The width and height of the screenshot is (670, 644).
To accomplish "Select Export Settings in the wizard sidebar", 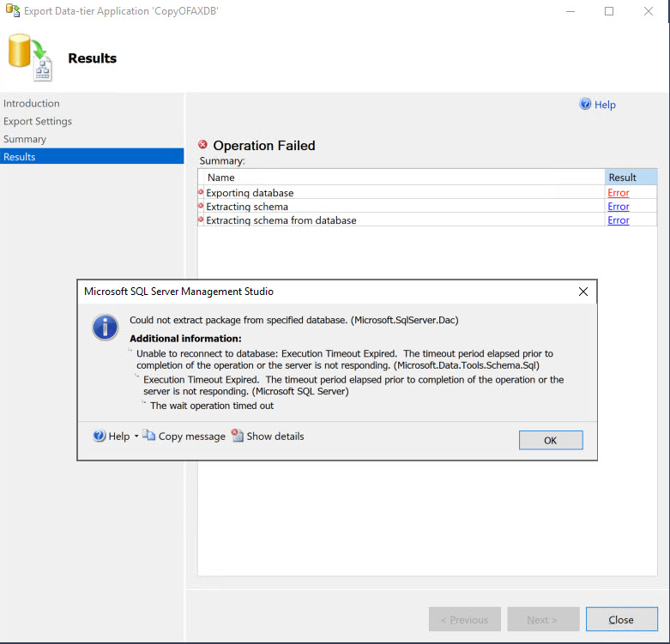I will (x=38, y=122).
